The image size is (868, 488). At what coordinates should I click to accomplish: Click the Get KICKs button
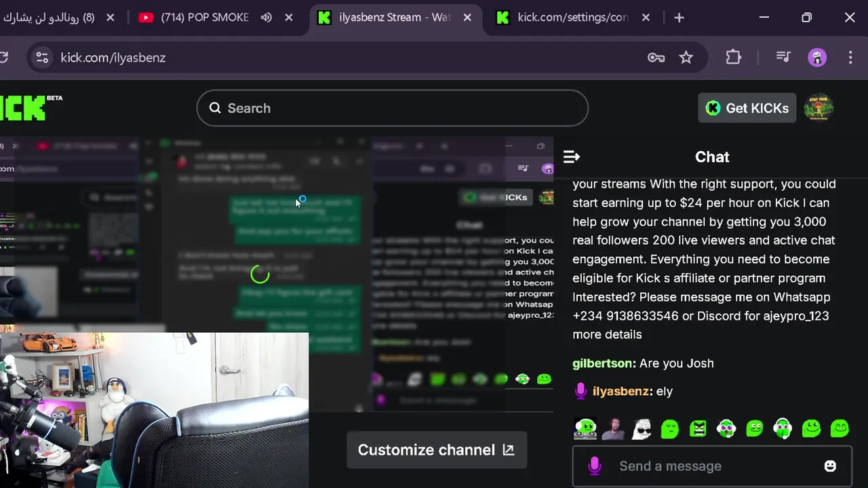(747, 108)
